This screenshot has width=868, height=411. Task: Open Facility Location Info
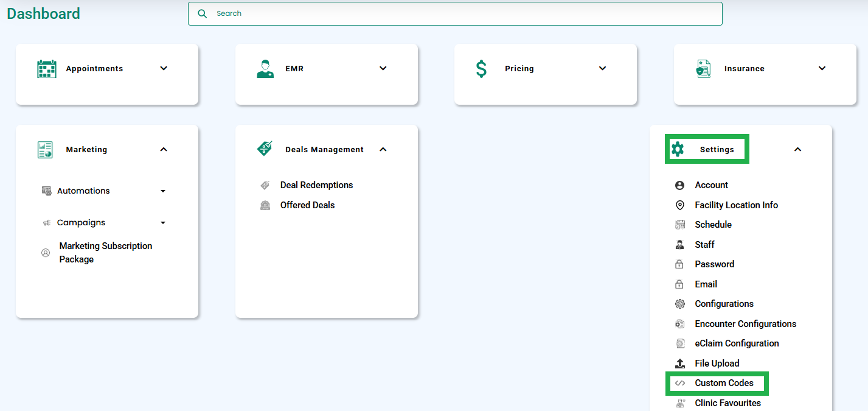[x=737, y=205]
